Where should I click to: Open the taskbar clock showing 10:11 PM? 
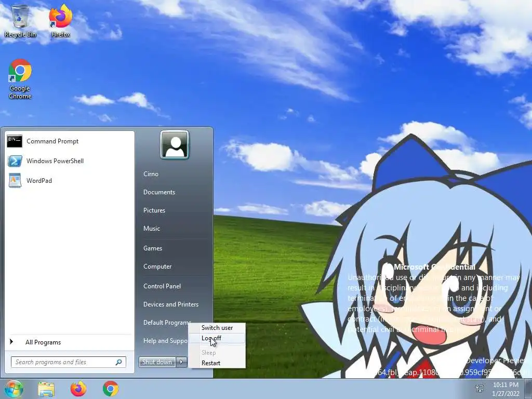[506, 389]
